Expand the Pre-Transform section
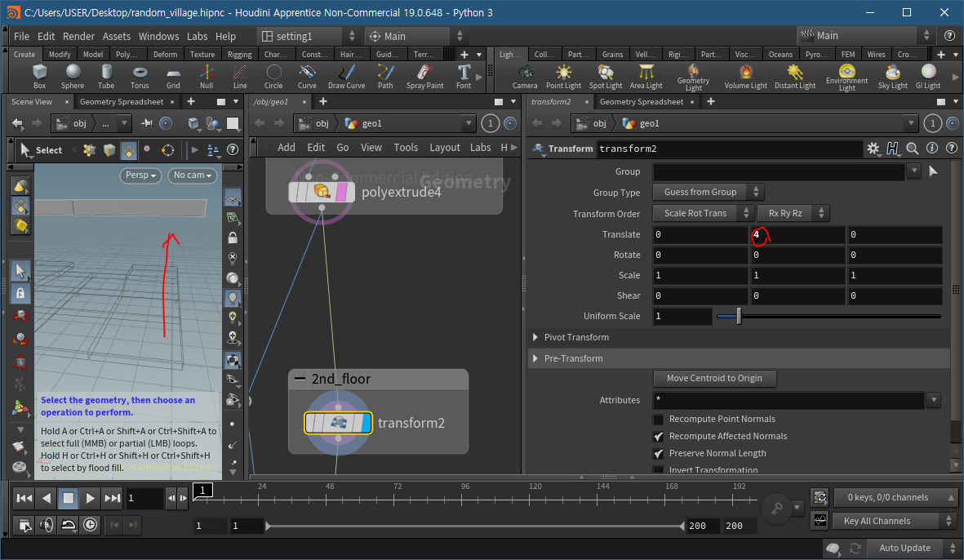Viewport: 964px width, 560px height. click(x=535, y=358)
